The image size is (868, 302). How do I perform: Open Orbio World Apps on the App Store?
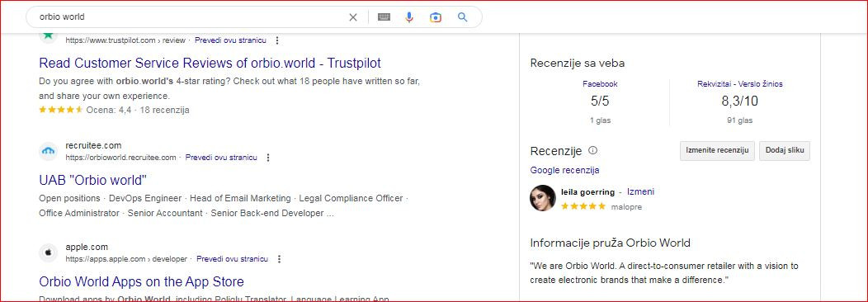pos(141,281)
